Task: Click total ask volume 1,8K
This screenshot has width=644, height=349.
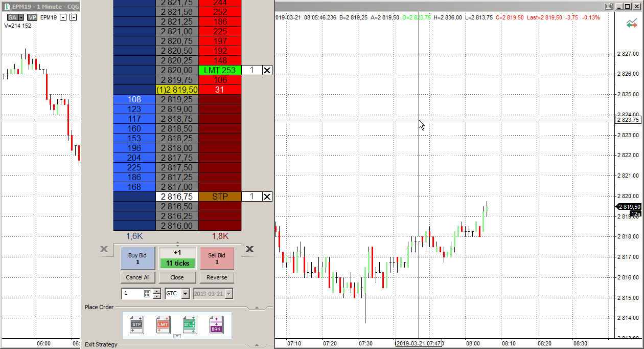Action: click(x=220, y=236)
